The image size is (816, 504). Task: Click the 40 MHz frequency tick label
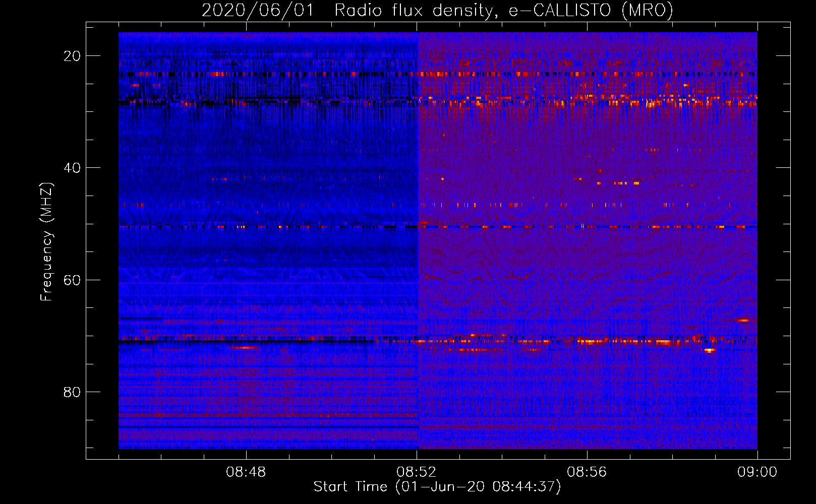click(x=72, y=168)
